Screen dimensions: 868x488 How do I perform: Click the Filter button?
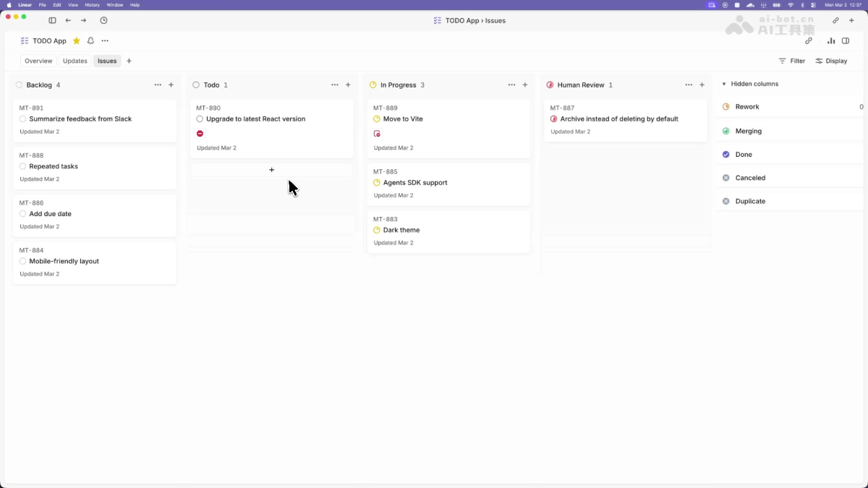coord(792,61)
